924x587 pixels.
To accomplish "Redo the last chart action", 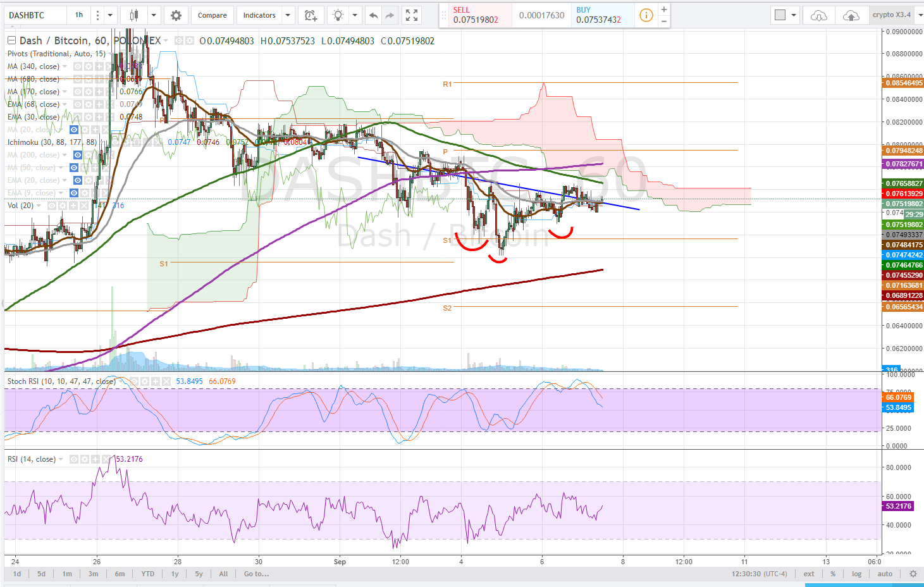I will 390,15.
